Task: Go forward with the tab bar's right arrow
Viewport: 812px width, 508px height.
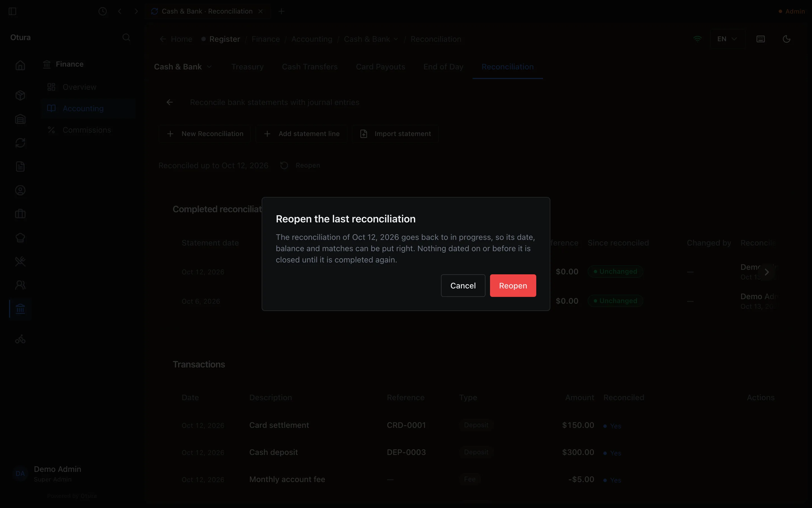Action: [x=136, y=11]
